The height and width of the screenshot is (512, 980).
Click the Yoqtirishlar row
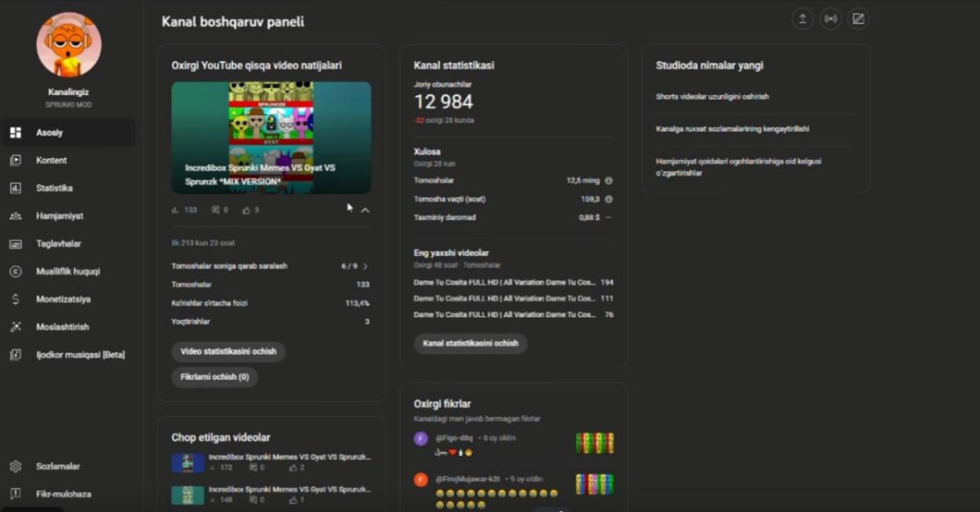(270, 322)
